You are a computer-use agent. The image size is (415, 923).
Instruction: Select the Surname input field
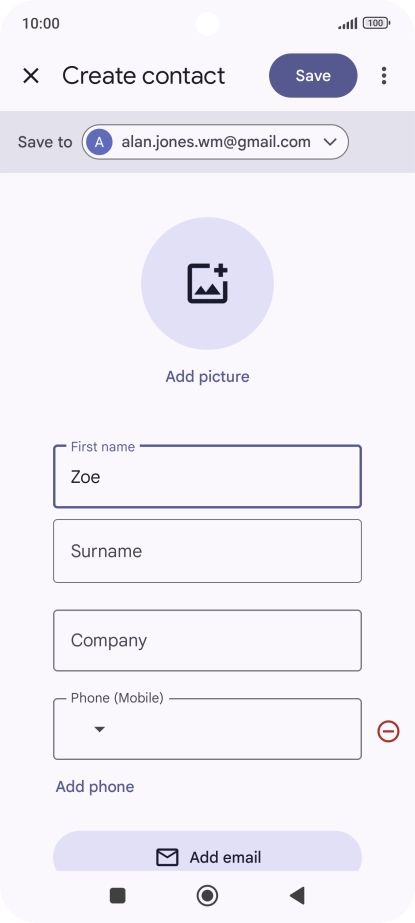coord(207,551)
